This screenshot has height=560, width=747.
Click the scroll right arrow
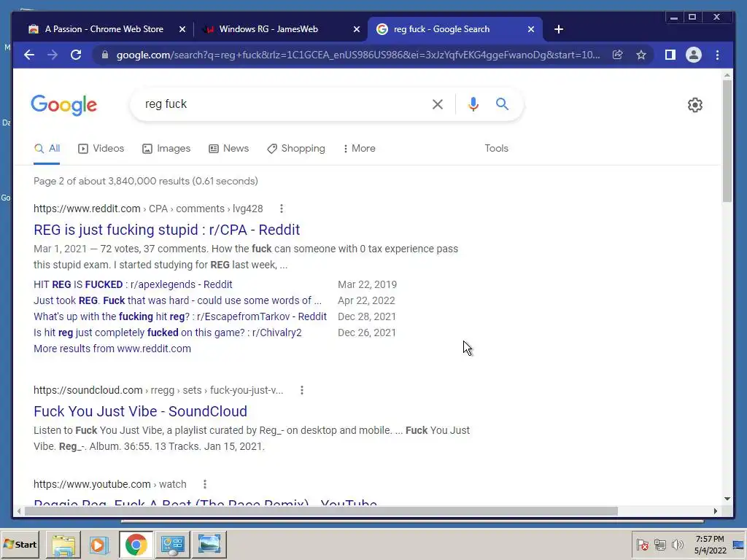coord(715,511)
